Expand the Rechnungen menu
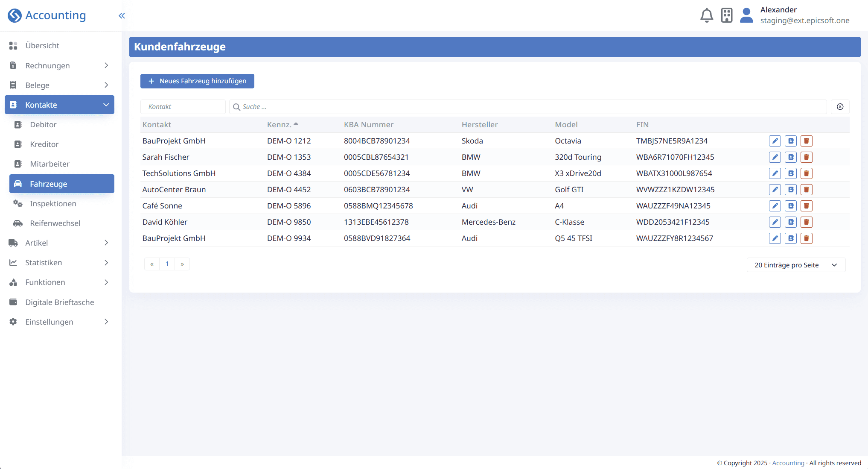 (x=59, y=65)
